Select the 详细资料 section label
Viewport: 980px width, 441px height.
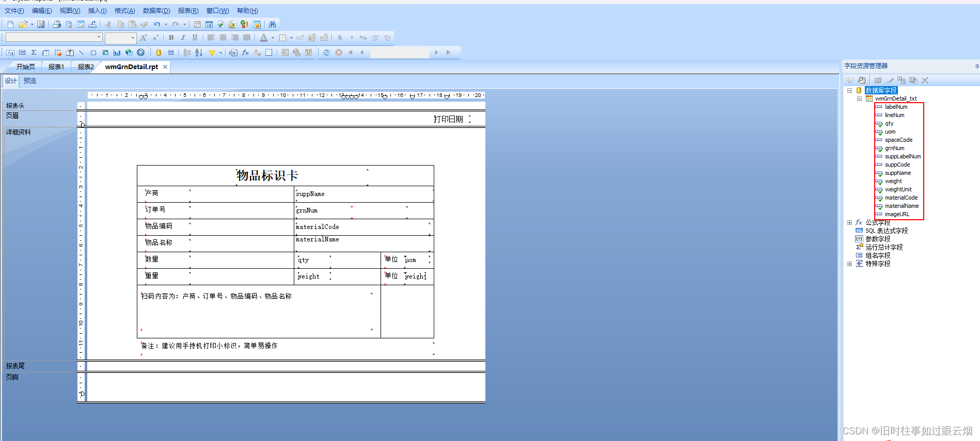click(18, 133)
